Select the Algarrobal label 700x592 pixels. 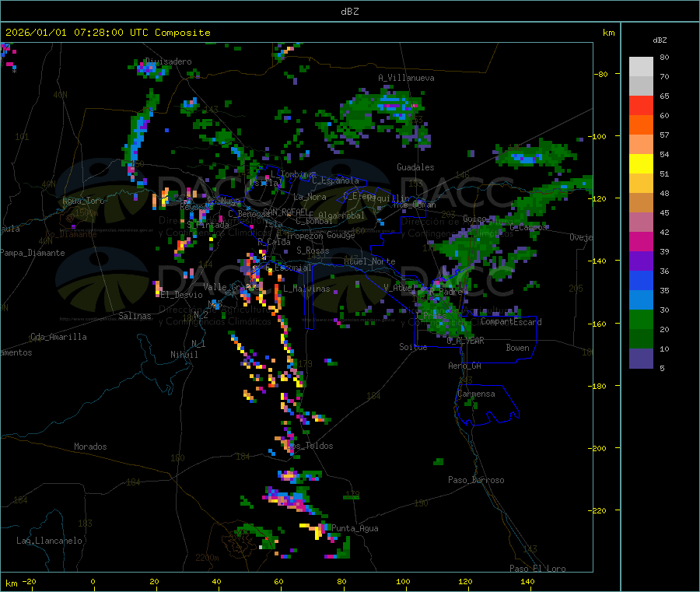point(341,215)
